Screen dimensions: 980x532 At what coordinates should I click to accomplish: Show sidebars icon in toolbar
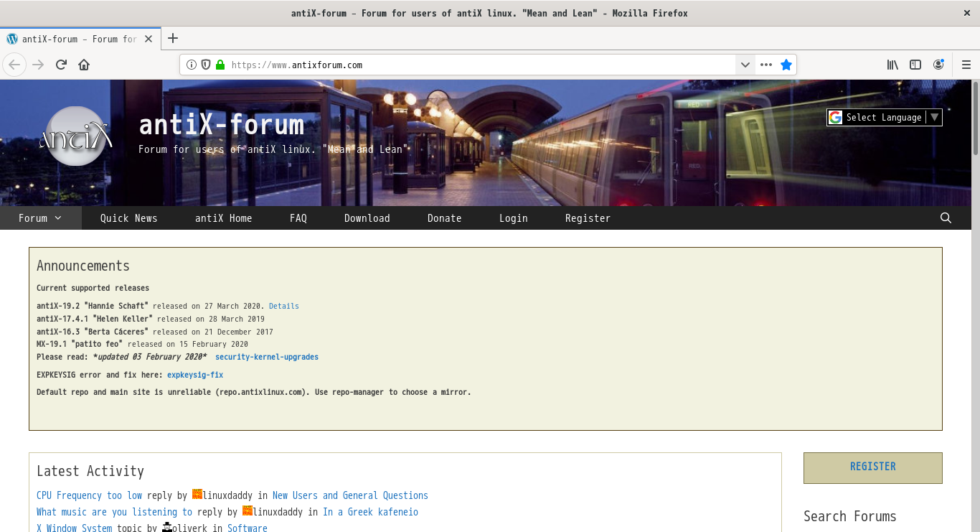915,65
